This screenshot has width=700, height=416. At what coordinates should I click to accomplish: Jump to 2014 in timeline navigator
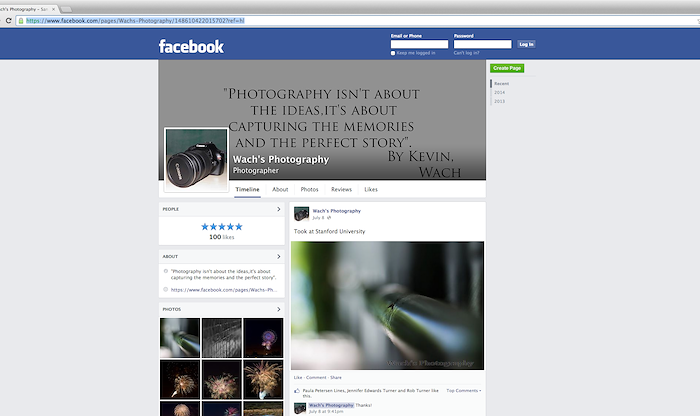coord(500,92)
